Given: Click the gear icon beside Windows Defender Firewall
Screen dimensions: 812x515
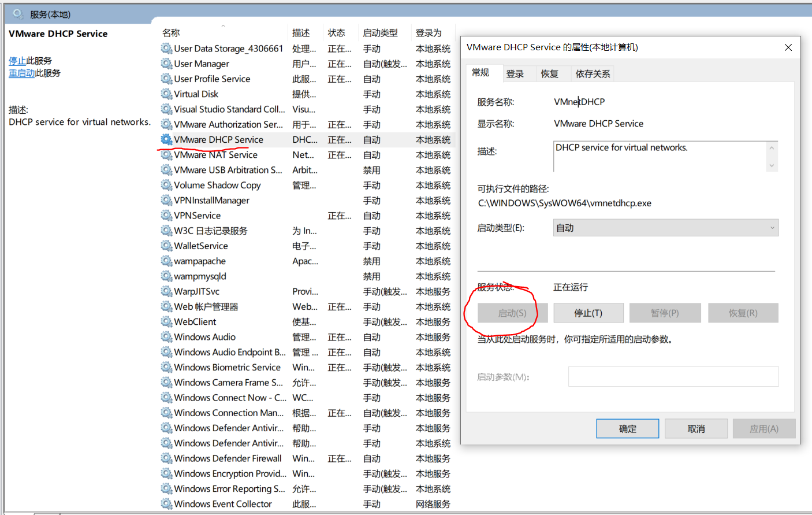Looking at the screenshot, I should (x=167, y=458).
